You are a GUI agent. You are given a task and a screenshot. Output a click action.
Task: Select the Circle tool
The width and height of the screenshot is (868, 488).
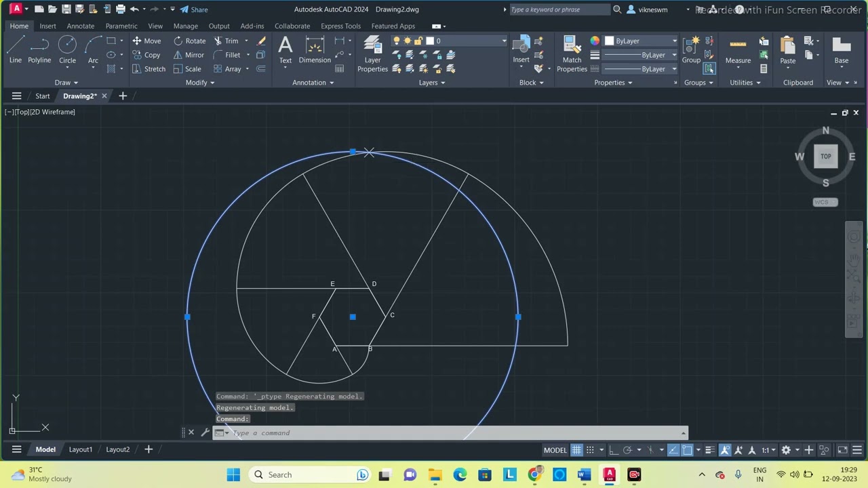(x=67, y=50)
